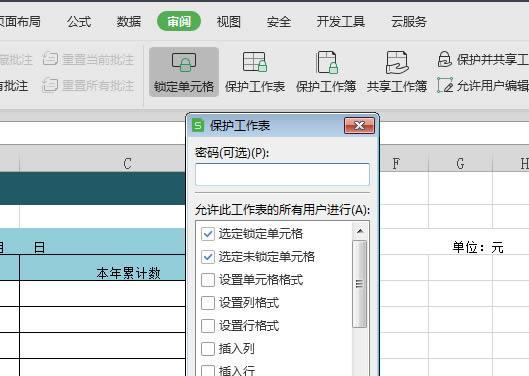Viewport: 529px width, 376px height.
Task: Open the 开发工具 tab
Action: coord(341,22)
